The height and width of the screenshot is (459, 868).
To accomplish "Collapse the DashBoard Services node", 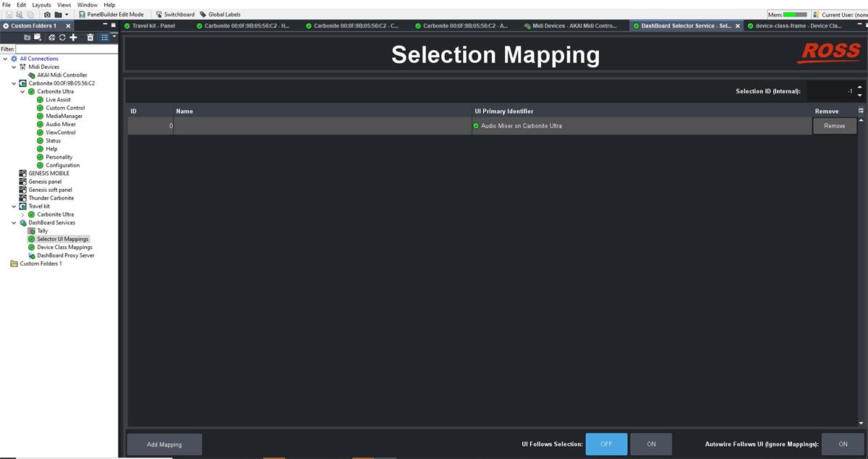I will (x=14, y=222).
